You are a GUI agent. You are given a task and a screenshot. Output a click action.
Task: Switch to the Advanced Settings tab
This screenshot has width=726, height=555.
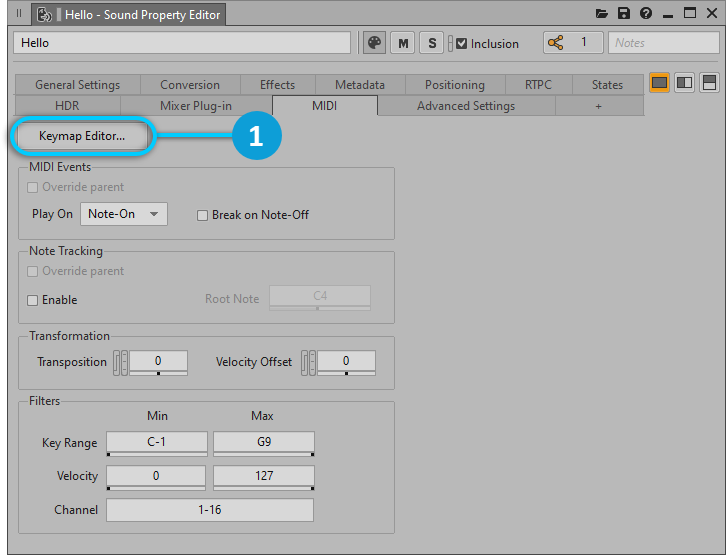465,106
